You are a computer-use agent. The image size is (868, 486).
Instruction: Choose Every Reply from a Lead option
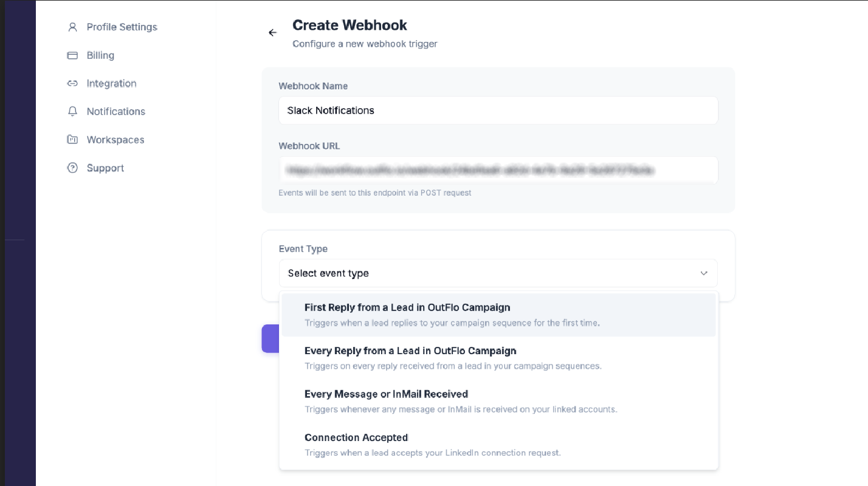(498, 358)
